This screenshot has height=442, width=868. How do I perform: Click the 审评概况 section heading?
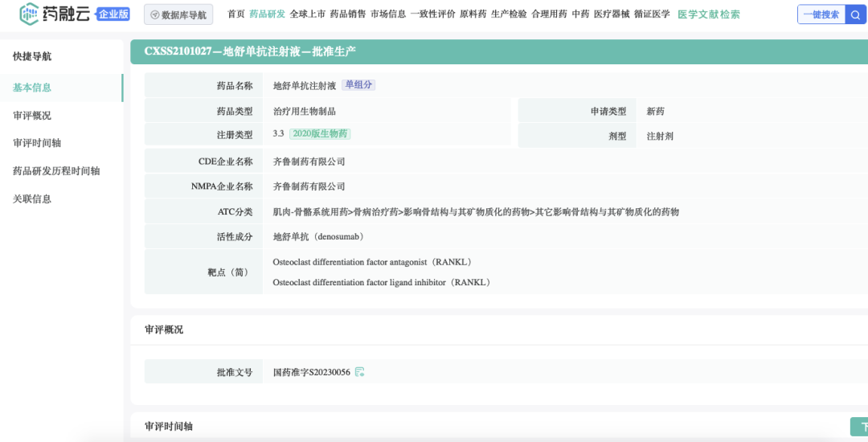164,329
